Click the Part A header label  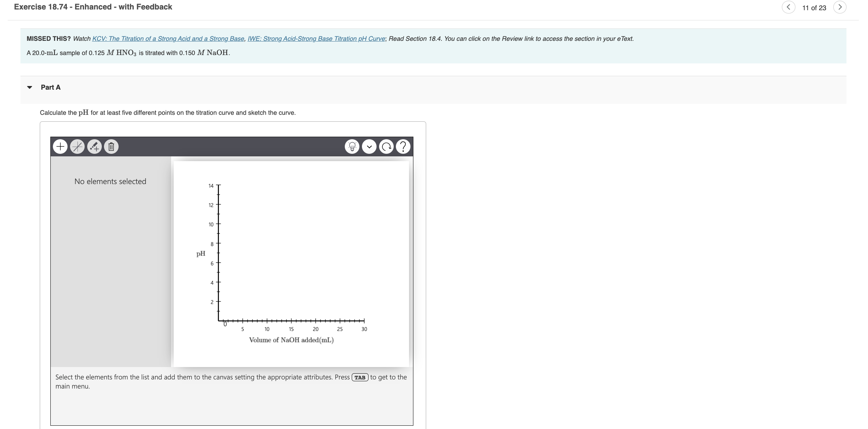[x=51, y=87]
